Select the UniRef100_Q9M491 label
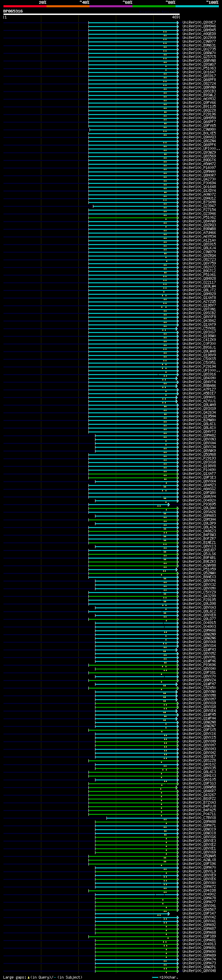The width and height of the screenshot is (222, 980). 199,948
